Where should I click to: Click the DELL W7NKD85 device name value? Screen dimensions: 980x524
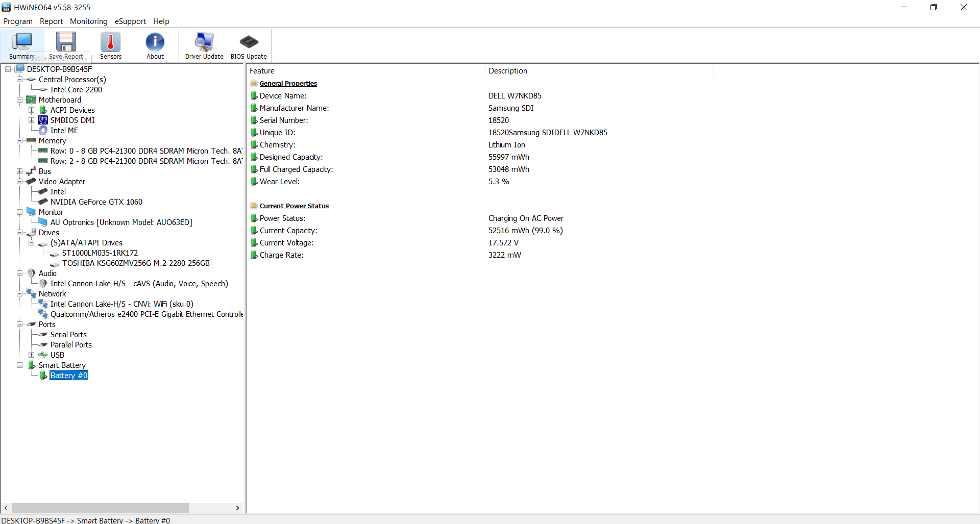(515, 95)
